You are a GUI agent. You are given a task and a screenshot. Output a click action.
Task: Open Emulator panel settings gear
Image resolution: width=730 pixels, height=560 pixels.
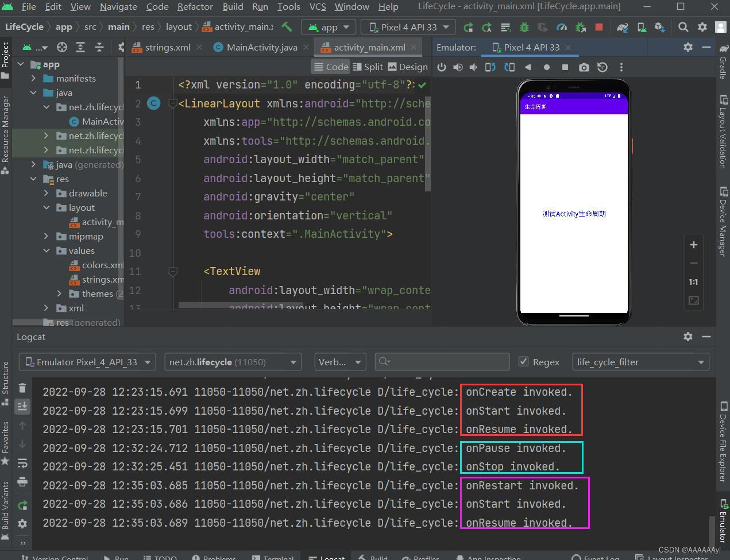pyautogui.click(x=687, y=47)
